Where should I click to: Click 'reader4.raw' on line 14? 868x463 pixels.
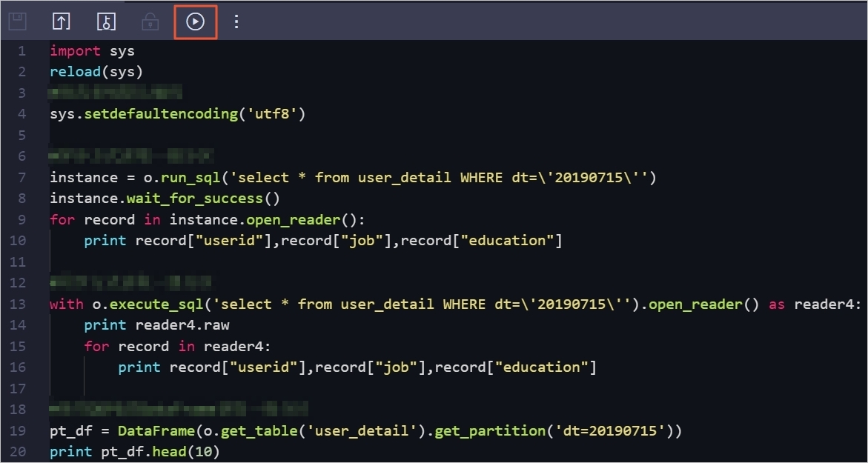coord(182,325)
